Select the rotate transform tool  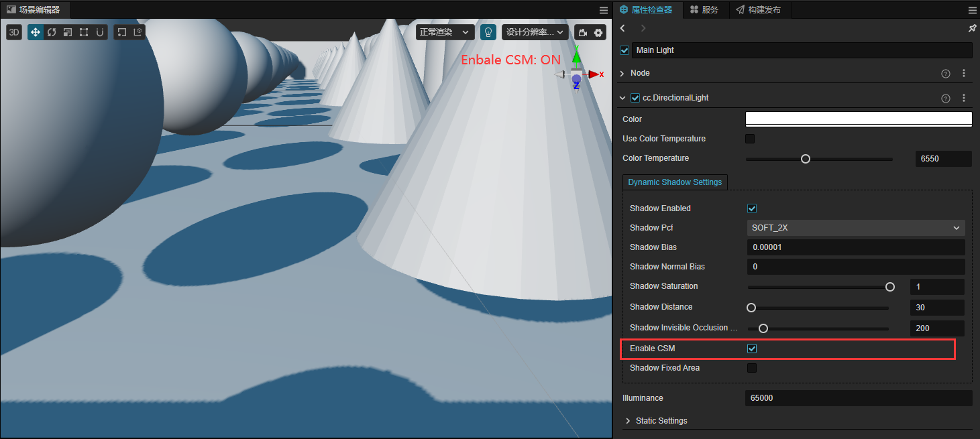52,32
